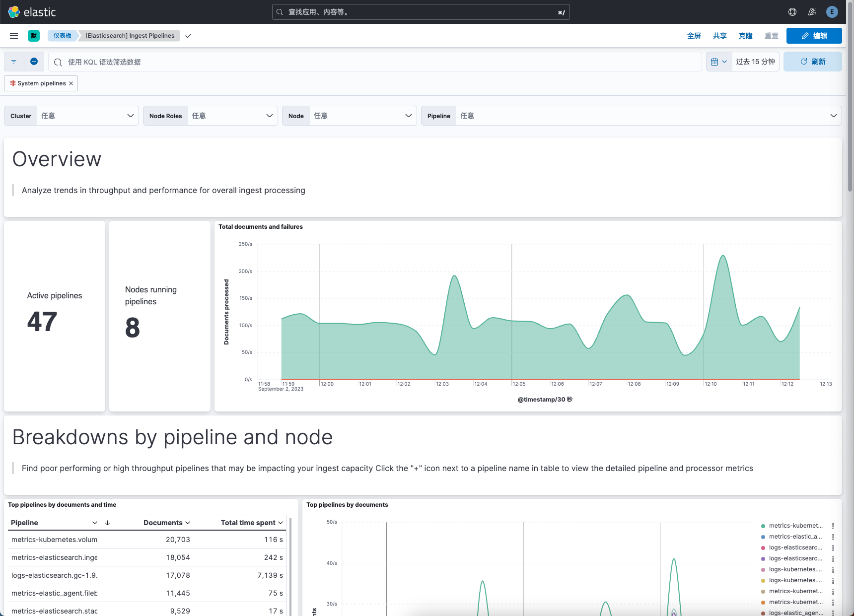Select the metrics-elastic_agent.fileb table row
This screenshot has height=616, width=854.
147,593
